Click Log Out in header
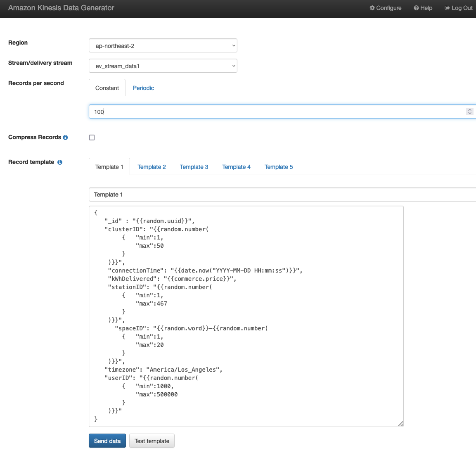This screenshot has height=453, width=476. tap(459, 8)
